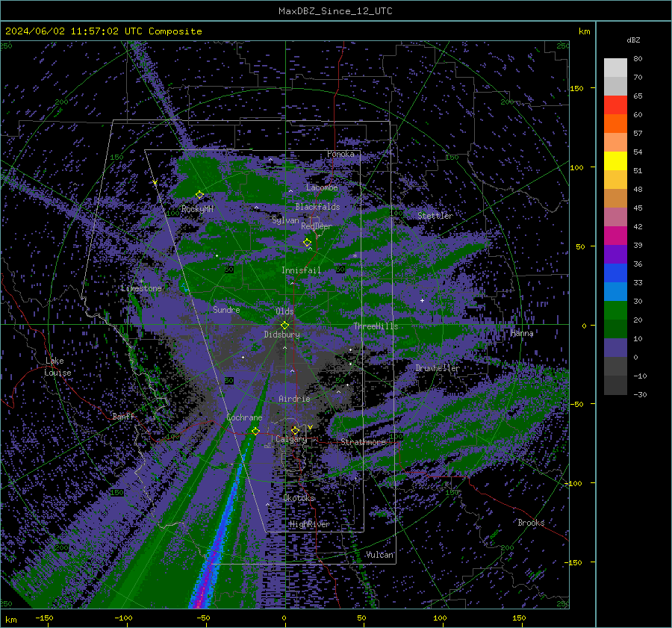Screen dimensions: 672x628
Task: Click the RedDeer city label
Action: tap(317, 226)
